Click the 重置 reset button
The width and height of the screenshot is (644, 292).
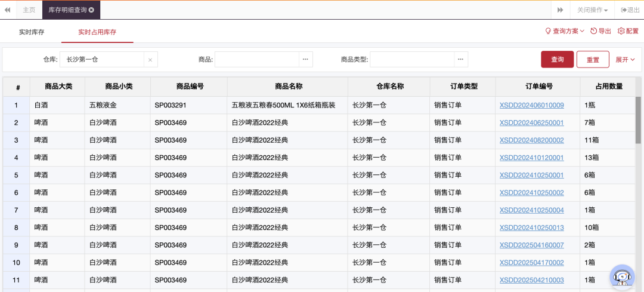593,59
